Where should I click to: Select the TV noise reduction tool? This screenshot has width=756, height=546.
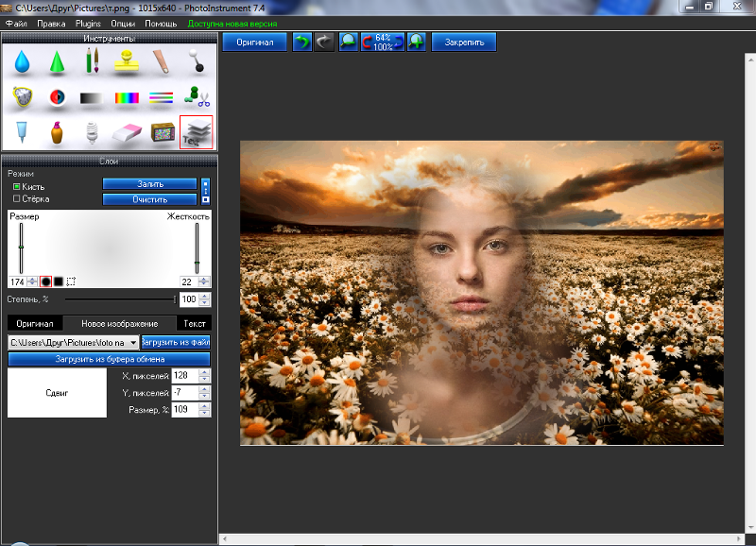coord(163,132)
